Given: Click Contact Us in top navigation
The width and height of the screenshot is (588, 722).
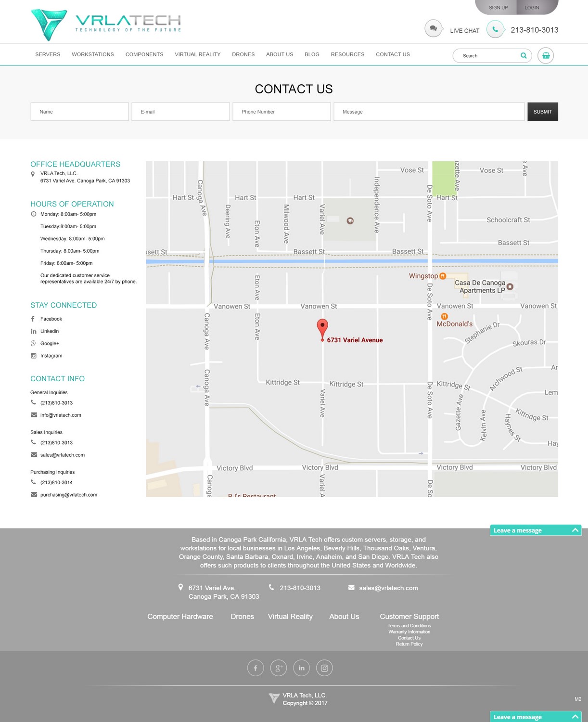Looking at the screenshot, I should 393,54.
